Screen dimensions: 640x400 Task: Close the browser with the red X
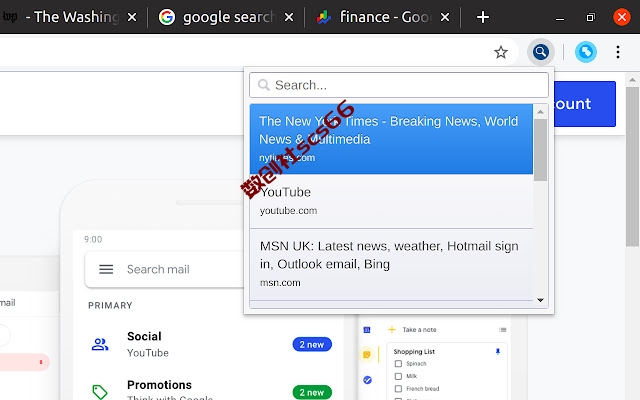(622, 17)
